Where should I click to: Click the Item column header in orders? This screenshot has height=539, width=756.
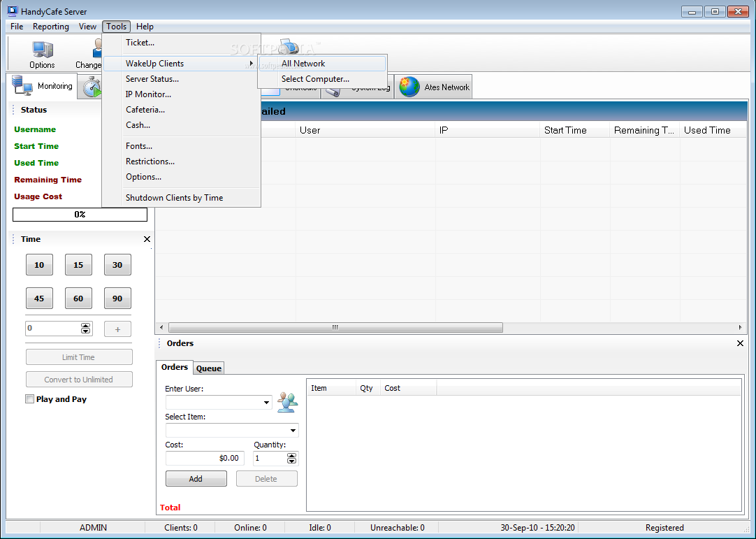click(x=332, y=388)
